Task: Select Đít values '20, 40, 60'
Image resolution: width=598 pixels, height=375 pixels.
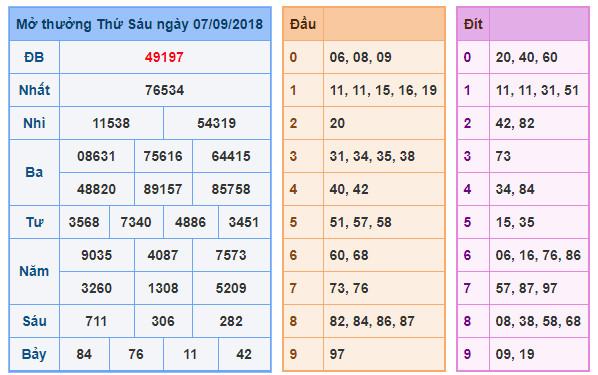Action: pos(526,57)
